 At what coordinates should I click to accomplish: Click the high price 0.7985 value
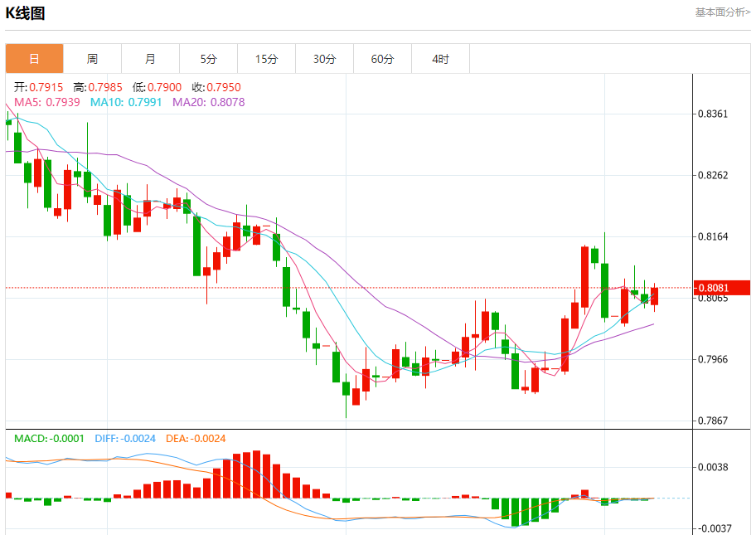pyautogui.click(x=105, y=87)
